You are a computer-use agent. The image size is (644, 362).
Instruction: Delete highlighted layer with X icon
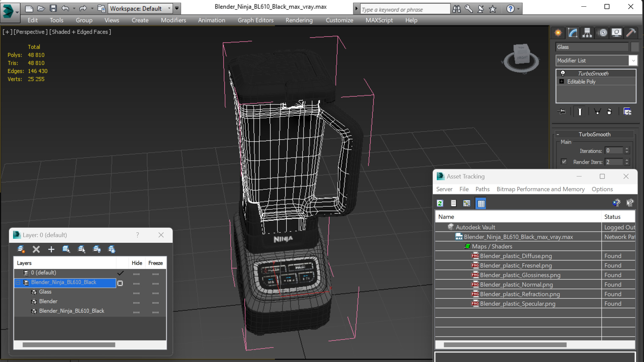click(x=36, y=249)
